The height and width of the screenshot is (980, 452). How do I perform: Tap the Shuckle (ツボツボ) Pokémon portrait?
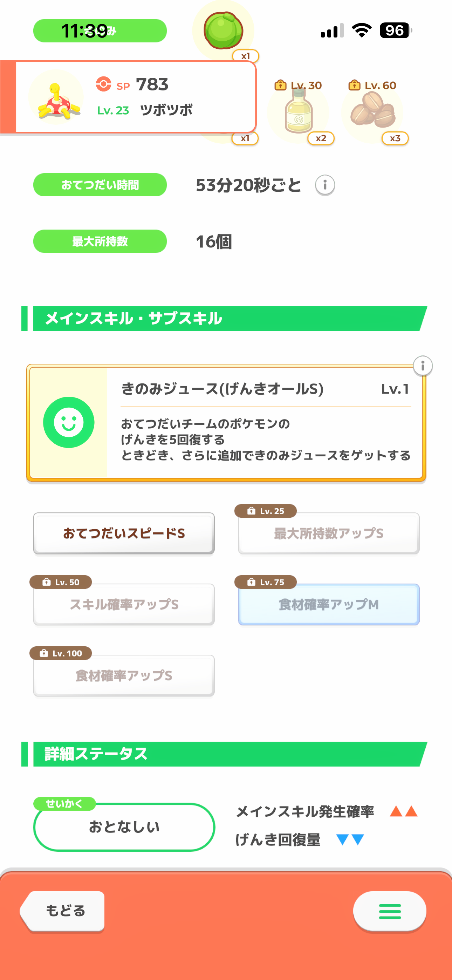pos(56,97)
